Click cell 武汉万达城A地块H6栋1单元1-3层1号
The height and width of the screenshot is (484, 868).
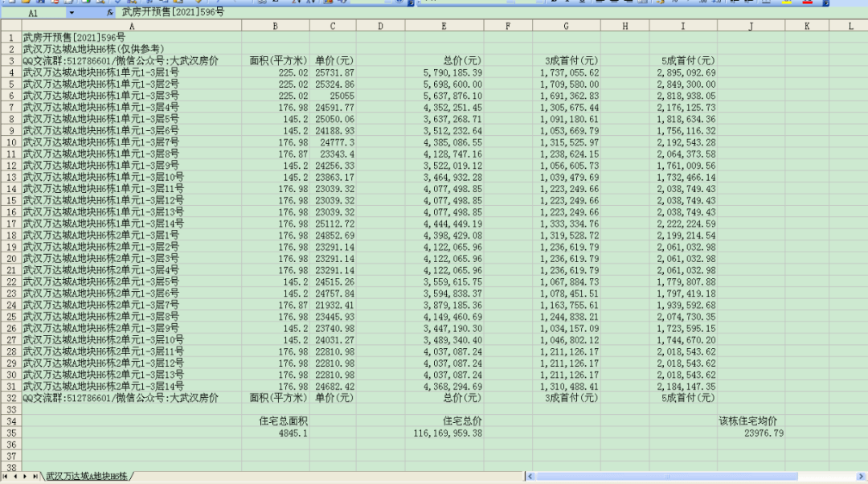[x=100, y=72]
